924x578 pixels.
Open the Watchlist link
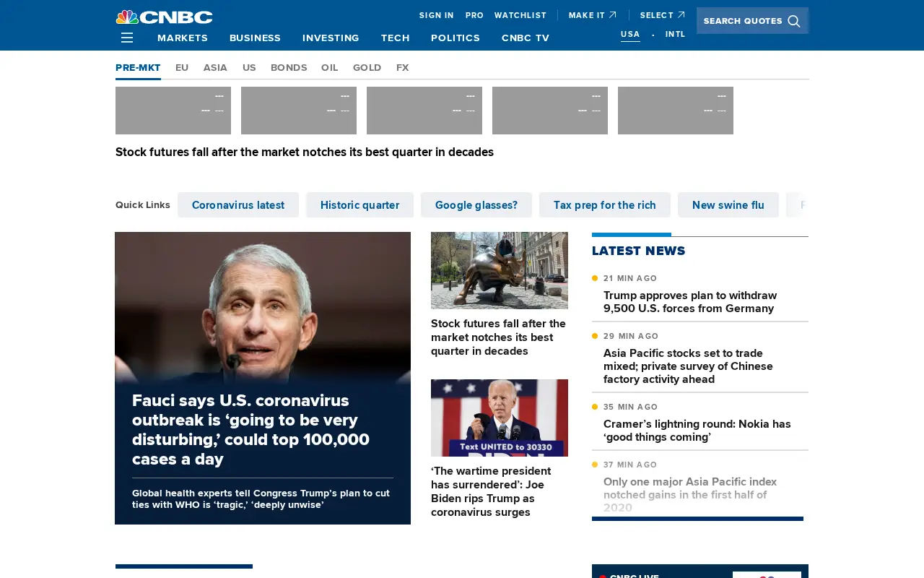520,15
